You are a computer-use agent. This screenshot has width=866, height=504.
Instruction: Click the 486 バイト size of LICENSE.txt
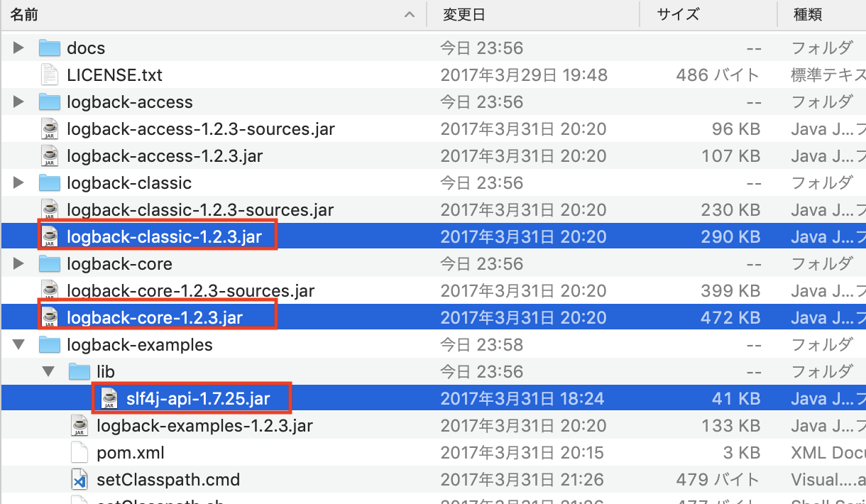tap(718, 75)
